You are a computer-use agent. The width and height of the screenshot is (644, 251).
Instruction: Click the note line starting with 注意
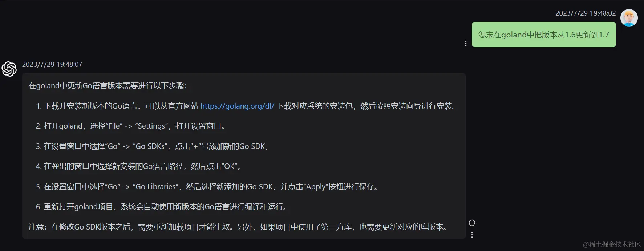pos(239,227)
